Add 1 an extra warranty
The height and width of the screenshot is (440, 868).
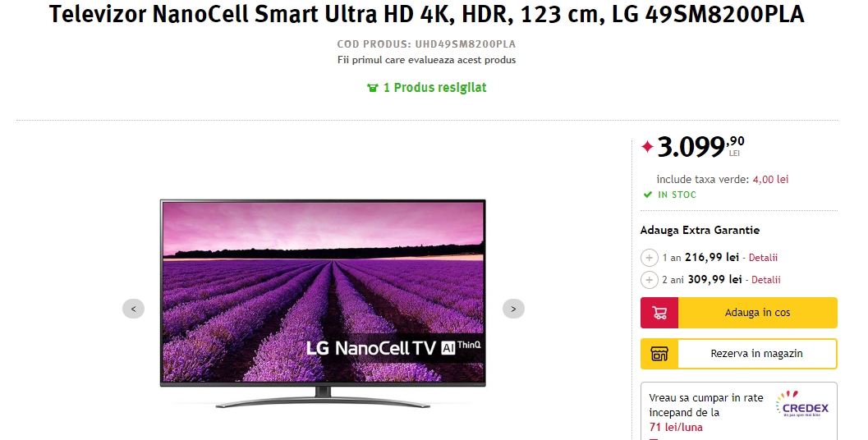(649, 258)
